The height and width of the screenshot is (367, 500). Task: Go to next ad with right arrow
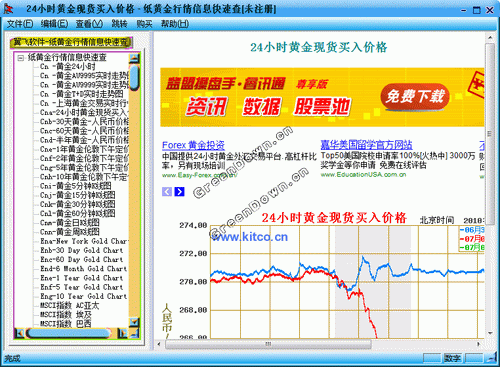click(179, 191)
